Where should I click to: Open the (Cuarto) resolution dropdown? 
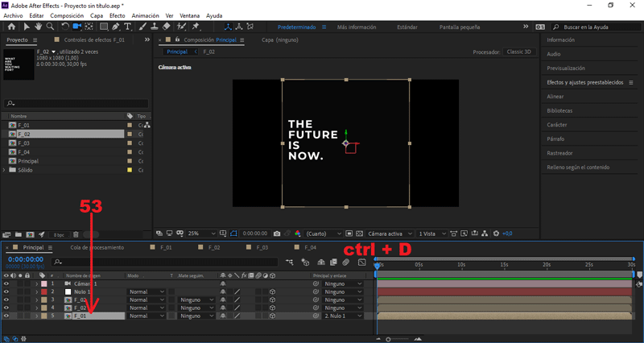[x=324, y=233]
